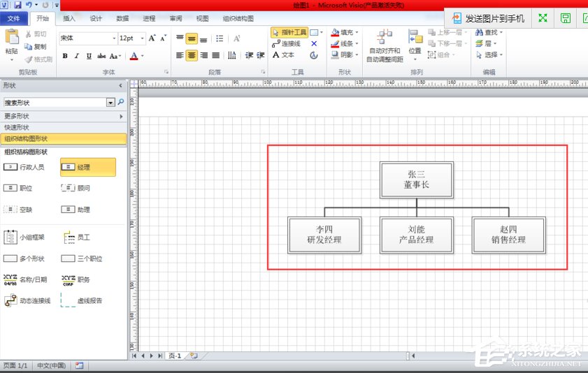
Task: Open the font name 宋体 dropdown
Action: 114,38
